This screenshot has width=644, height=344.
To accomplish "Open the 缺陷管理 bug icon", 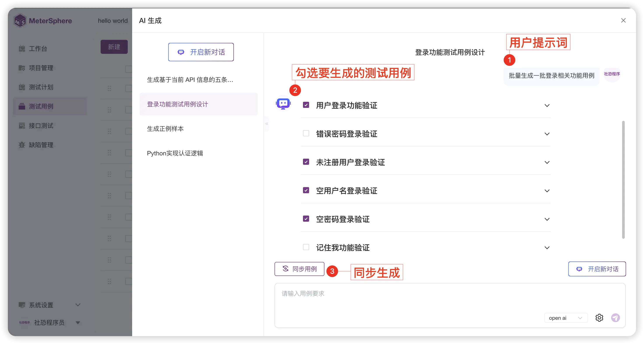I will coord(22,145).
